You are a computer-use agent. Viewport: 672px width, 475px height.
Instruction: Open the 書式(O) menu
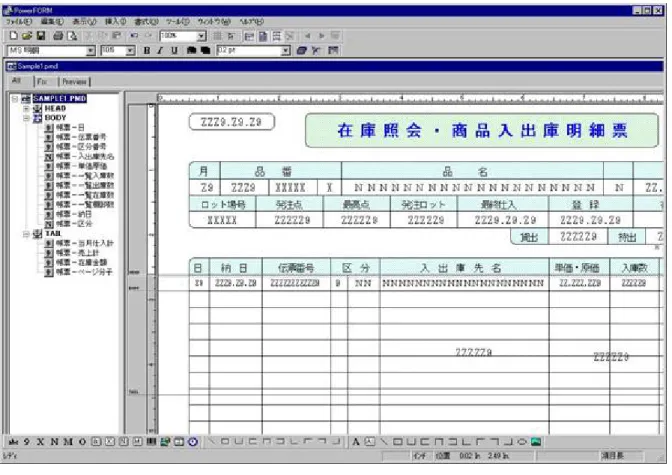(x=146, y=21)
